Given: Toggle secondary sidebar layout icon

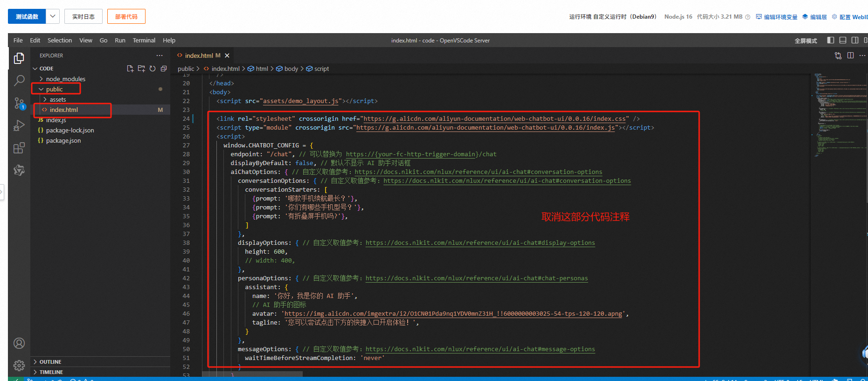Looking at the screenshot, I should click(x=855, y=40).
